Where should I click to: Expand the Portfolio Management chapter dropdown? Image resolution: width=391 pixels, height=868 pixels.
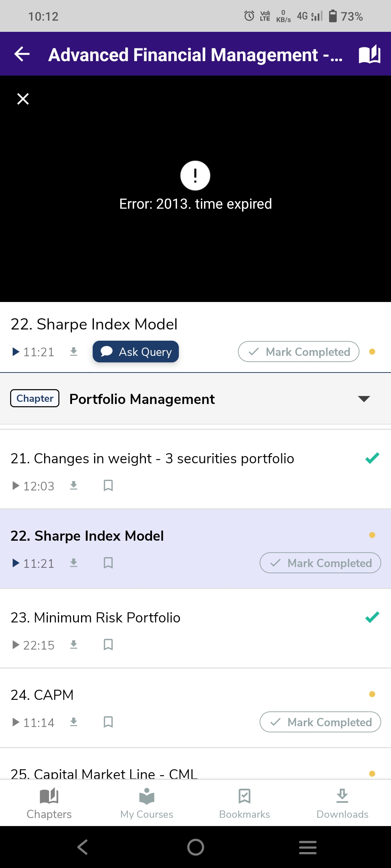[363, 399]
